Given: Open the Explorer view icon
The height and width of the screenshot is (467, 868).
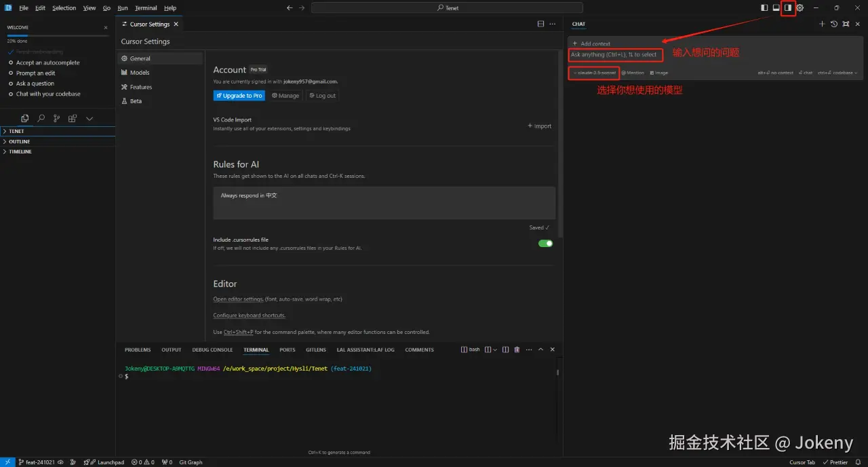Looking at the screenshot, I should pyautogui.click(x=25, y=118).
